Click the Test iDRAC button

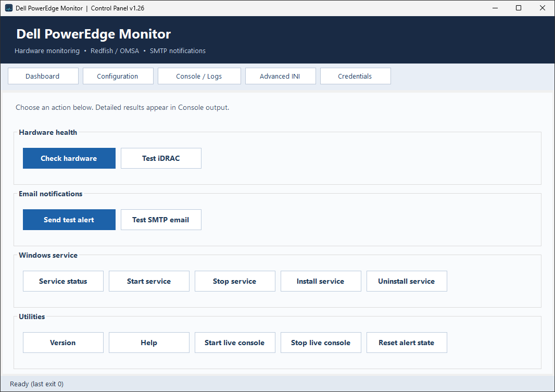(161, 158)
